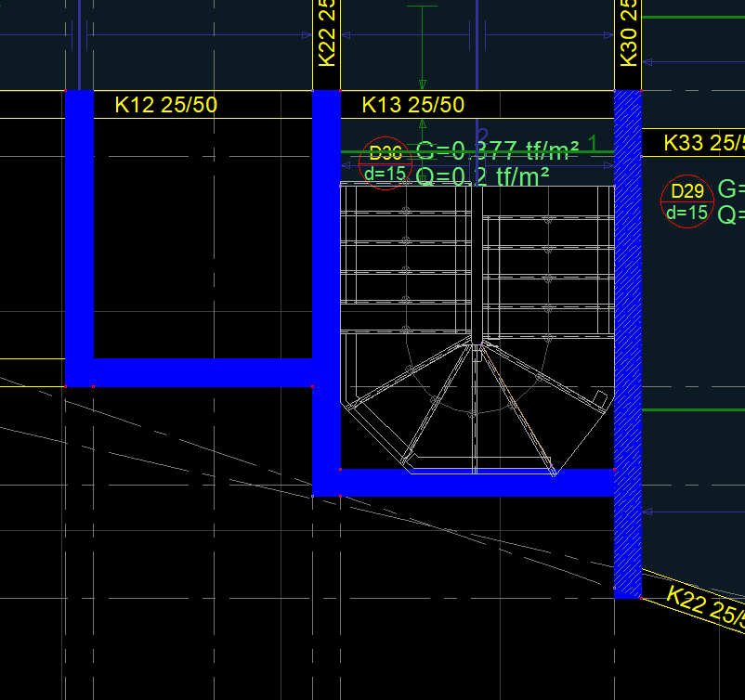Select the K33 beam label on the right
The height and width of the screenshot is (700, 745).
pyautogui.click(x=703, y=143)
